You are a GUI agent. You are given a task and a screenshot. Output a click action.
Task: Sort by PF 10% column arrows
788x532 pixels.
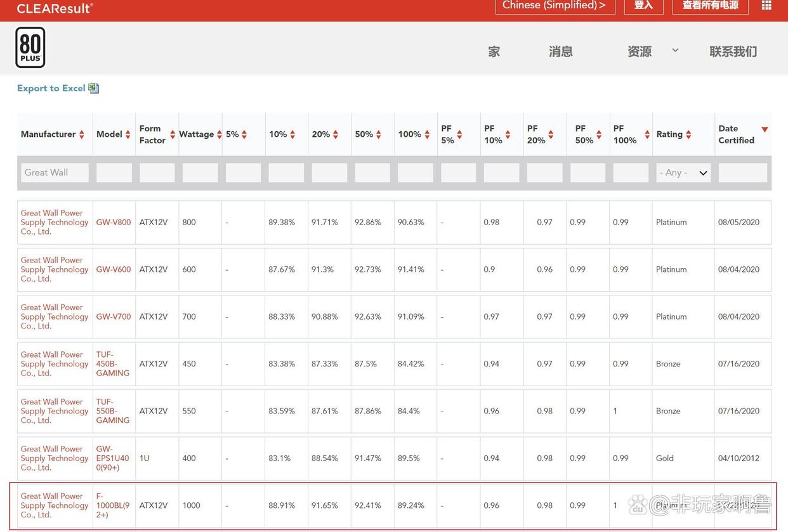(508, 134)
